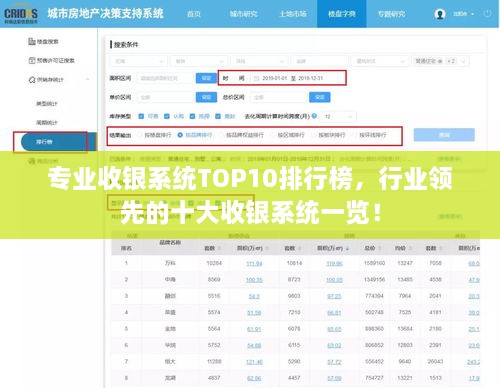Go to the 首页 nav tab
The width and height of the screenshot is (500, 390).
click(194, 14)
